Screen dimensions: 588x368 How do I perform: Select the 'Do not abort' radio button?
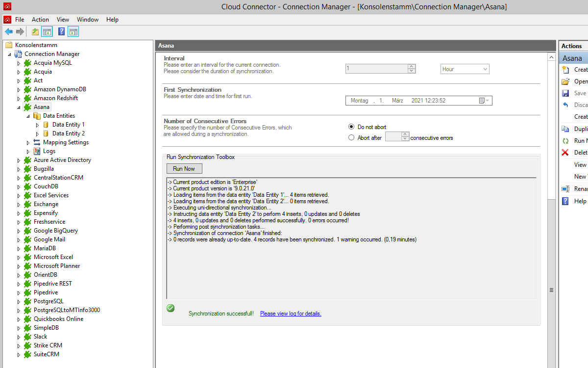click(x=351, y=127)
